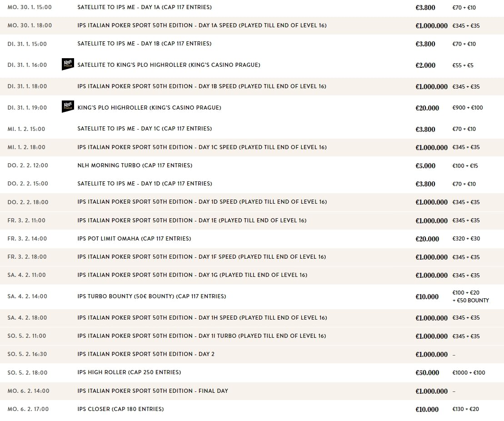The image size is (504, 421).
Task: Click the €900 + €100 buy-in
Action: (x=468, y=108)
